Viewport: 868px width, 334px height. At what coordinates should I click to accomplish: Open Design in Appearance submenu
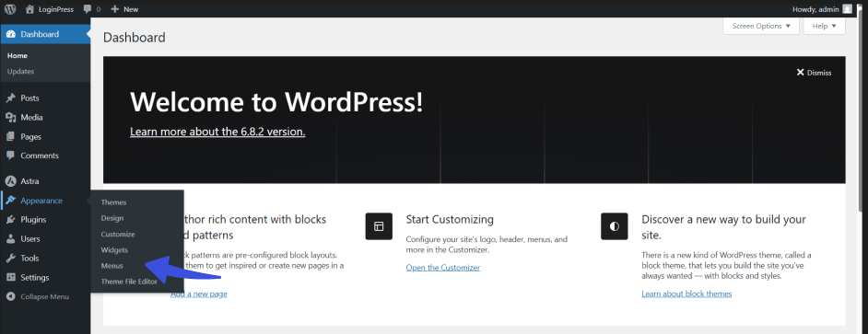coord(112,218)
